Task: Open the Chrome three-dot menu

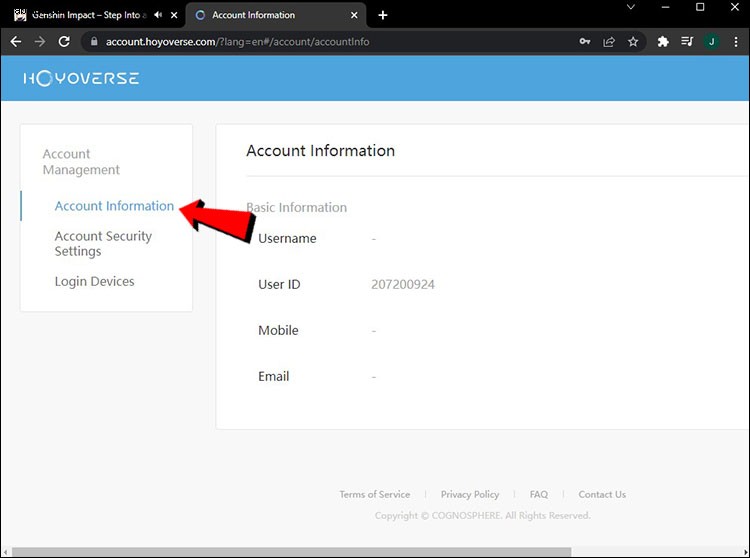Action: point(736,42)
